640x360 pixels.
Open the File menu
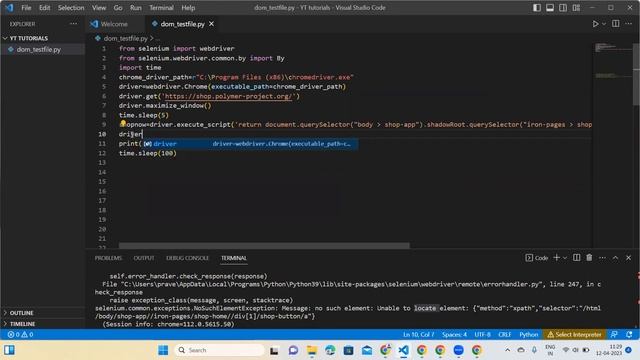pos(26,8)
